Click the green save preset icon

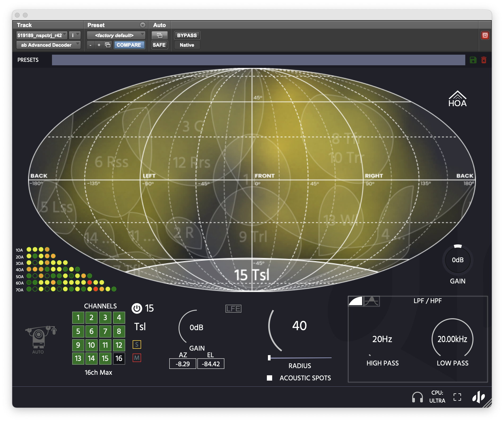pyautogui.click(x=473, y=60)
